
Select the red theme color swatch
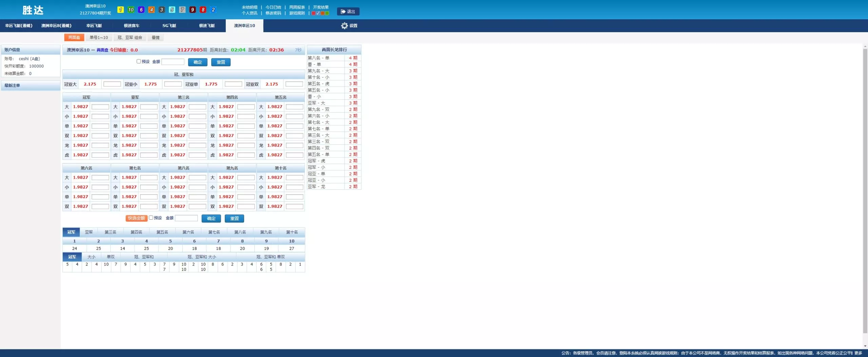click(314, 13)
